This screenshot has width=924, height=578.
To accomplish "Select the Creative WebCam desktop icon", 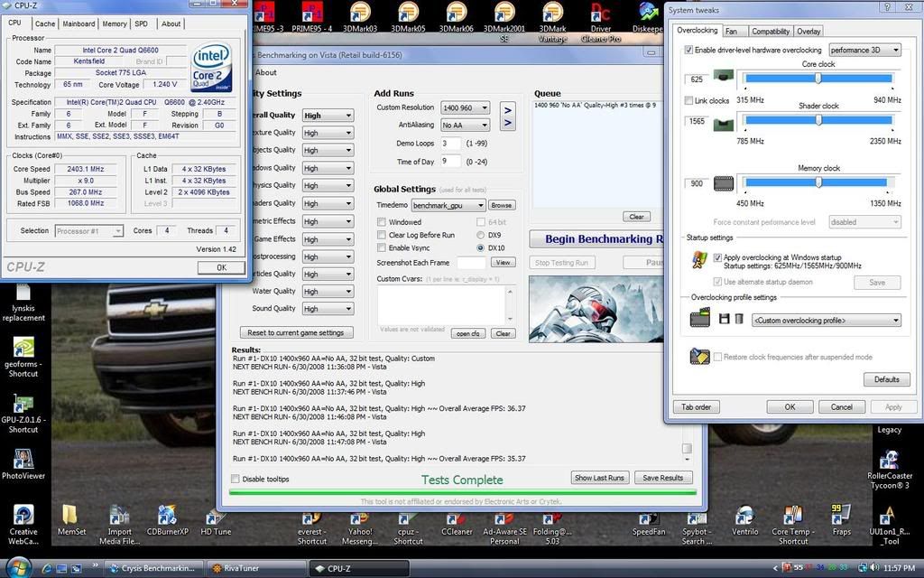I will coord(23,525).
